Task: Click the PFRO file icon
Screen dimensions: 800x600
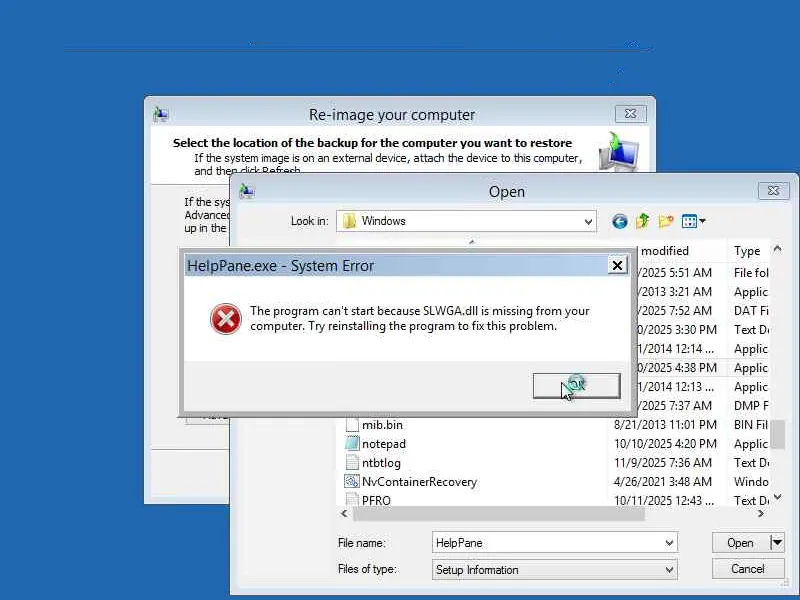Action: (x=352, y=499)
